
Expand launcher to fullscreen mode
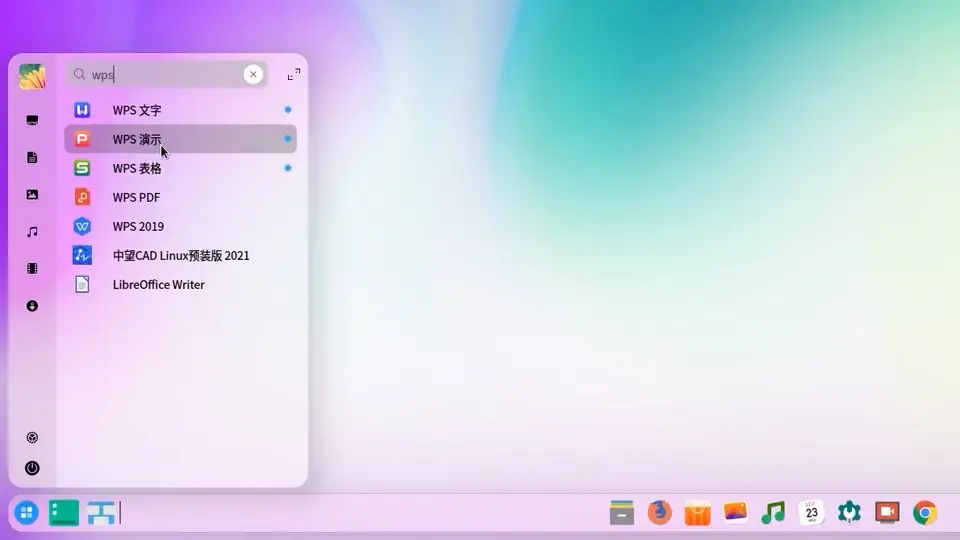coord(294,74)
